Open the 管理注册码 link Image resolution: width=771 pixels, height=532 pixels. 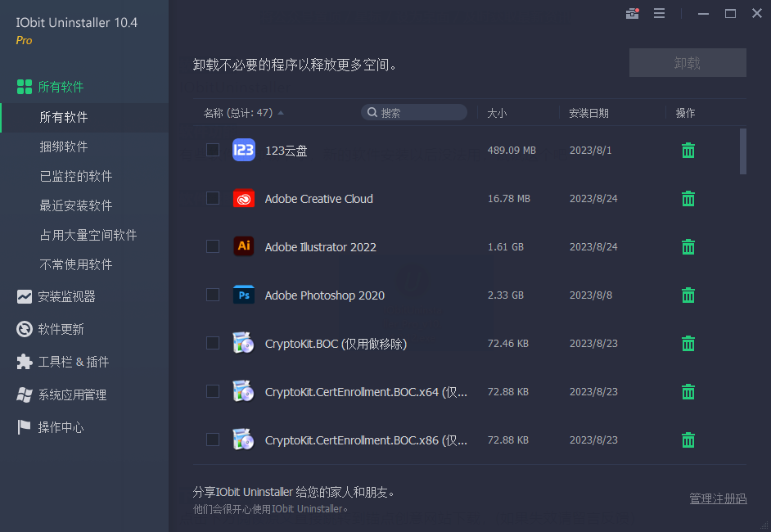pos(718,498)
